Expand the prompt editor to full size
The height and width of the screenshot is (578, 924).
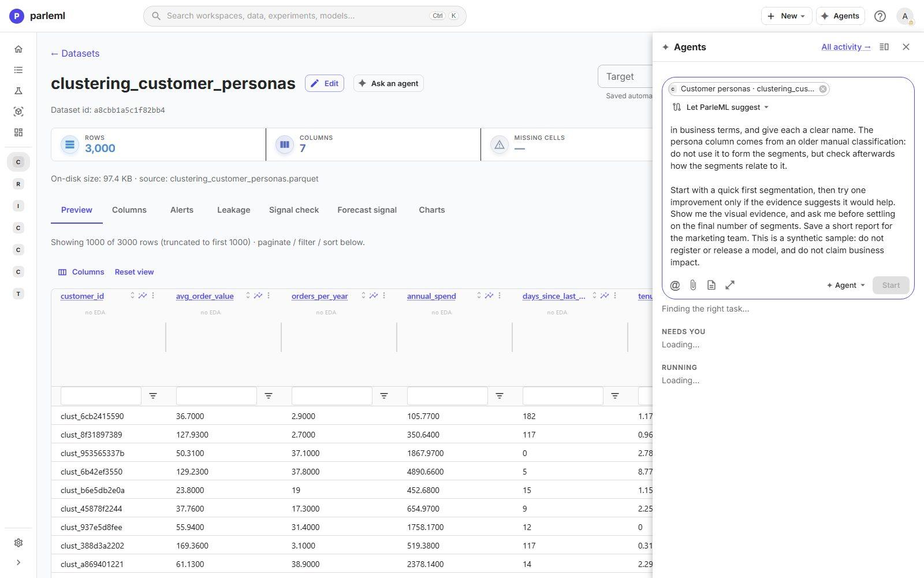tap(730, 285)
